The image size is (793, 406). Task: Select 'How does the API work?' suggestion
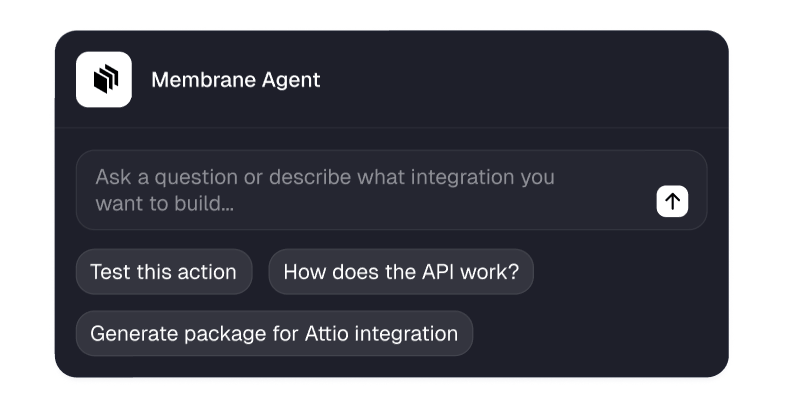[x=401, y=272]
